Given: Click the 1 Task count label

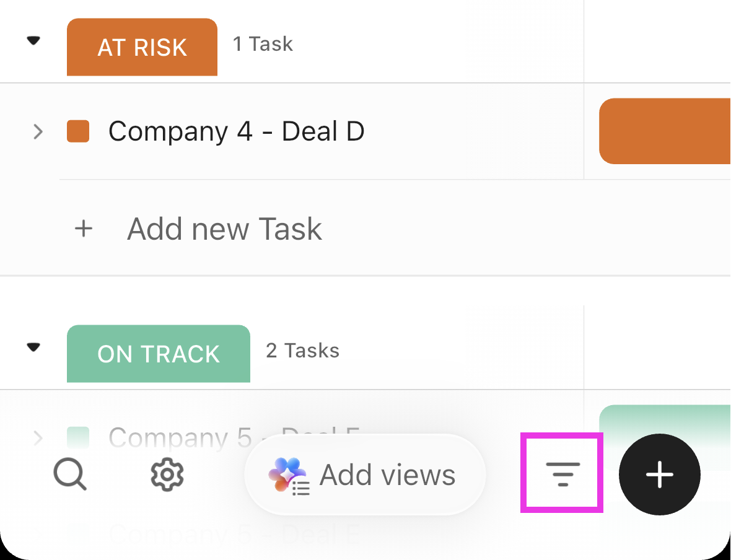Looking at the screenshot, I should point(263,44).
